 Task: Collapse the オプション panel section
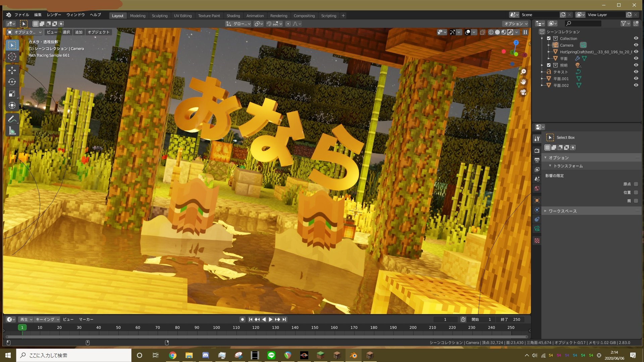point(558,158)
